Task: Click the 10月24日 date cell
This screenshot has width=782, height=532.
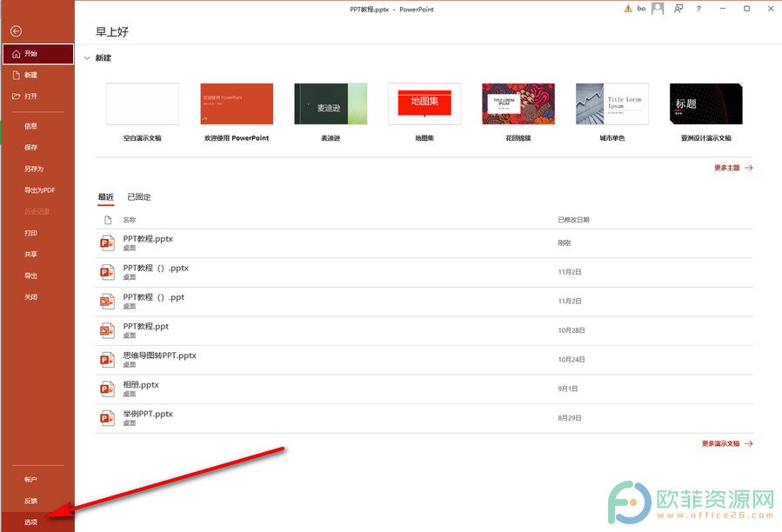Action: tap(571, 360)
